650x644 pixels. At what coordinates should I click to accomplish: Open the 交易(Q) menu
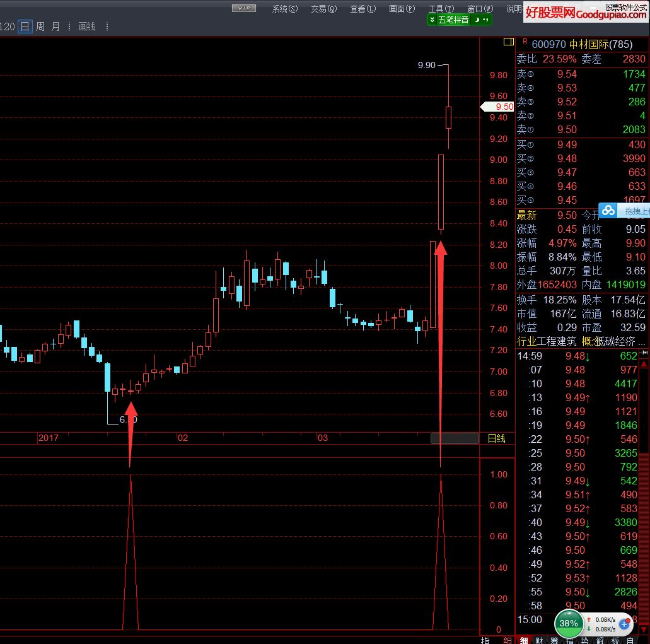(323, 9)
